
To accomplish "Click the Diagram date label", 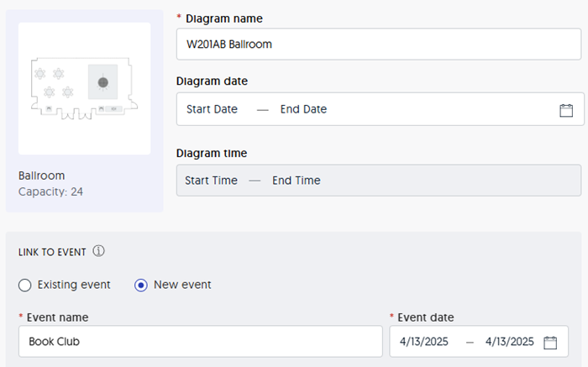I will (212, 81).
